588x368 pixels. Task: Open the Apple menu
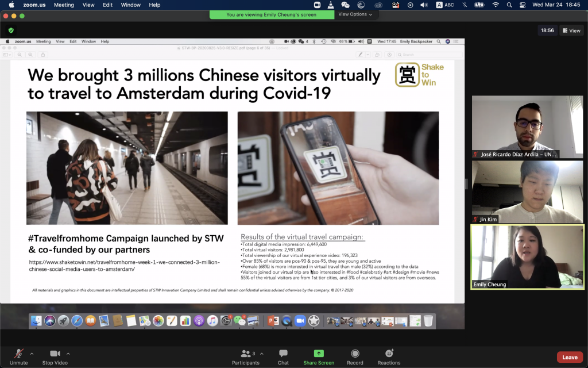coord(11,5)
